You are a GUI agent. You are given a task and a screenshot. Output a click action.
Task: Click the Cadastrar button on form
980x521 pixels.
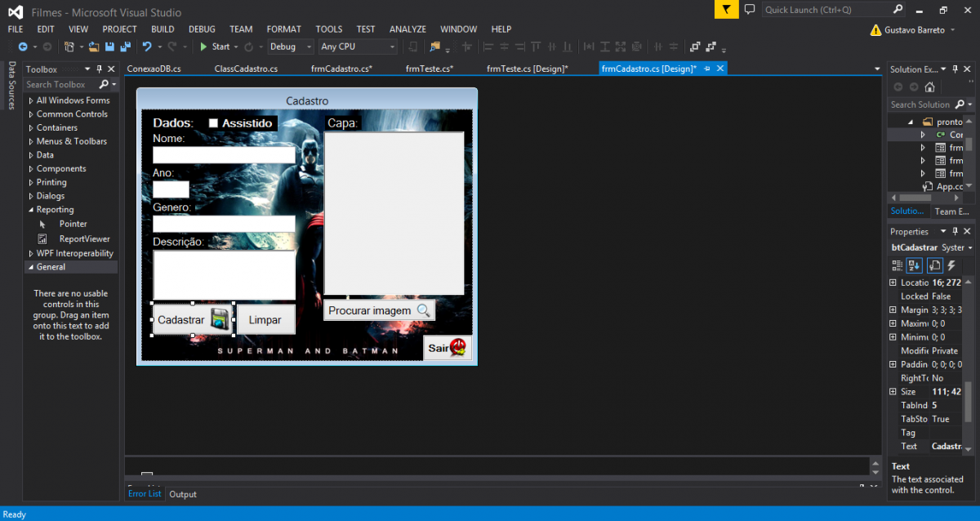pos(193,320)
